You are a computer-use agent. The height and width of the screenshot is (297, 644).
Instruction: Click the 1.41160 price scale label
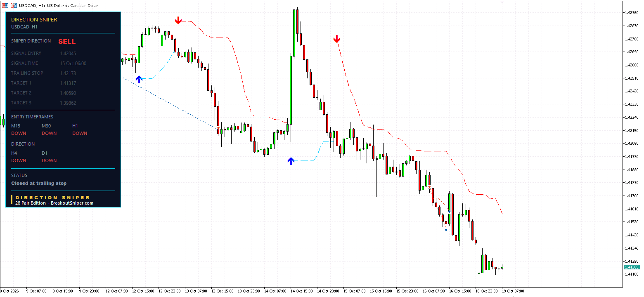click(632, 274)
